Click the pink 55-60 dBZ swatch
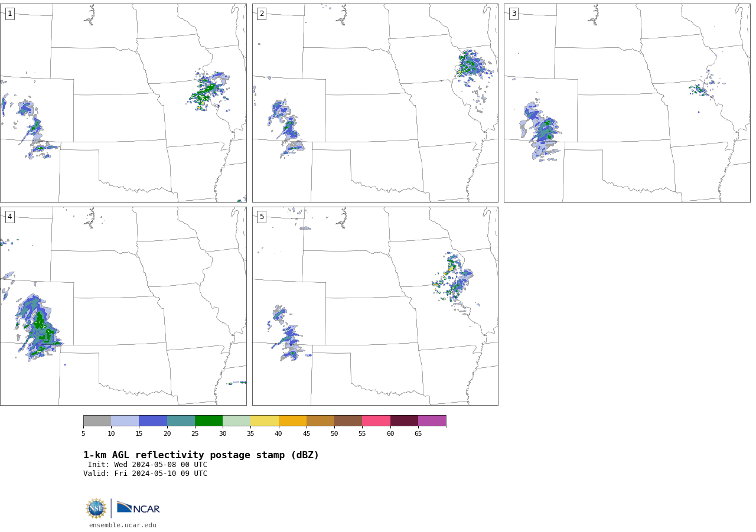This screenshot has width=756, height=532. [376, 421]
